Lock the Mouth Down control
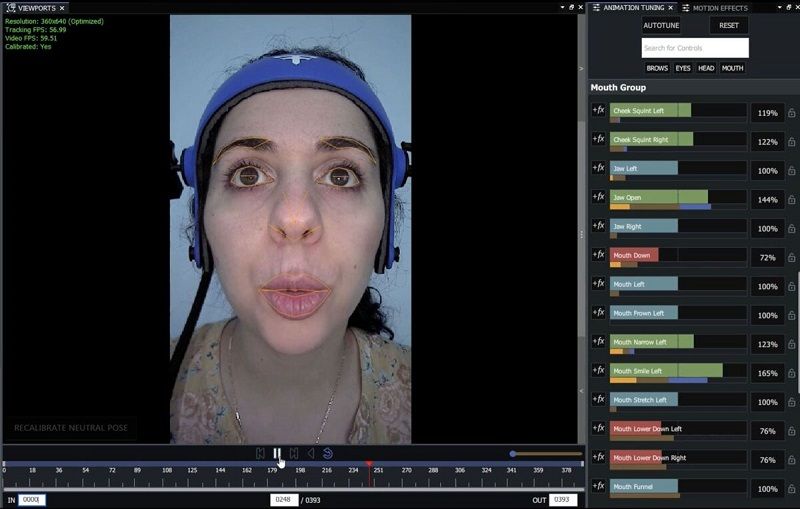Viewport: 800px width, 509px height. click(791, 258)
